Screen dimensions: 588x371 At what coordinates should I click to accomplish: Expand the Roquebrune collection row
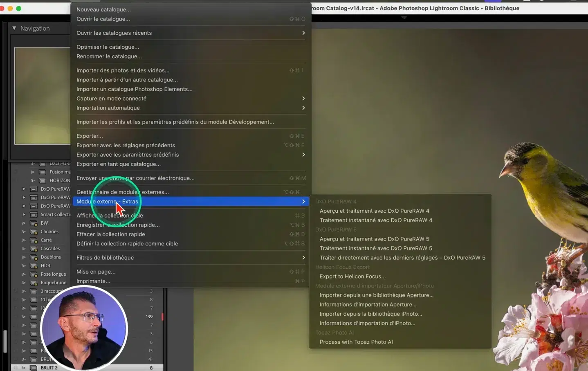click(x=24, y=283)
